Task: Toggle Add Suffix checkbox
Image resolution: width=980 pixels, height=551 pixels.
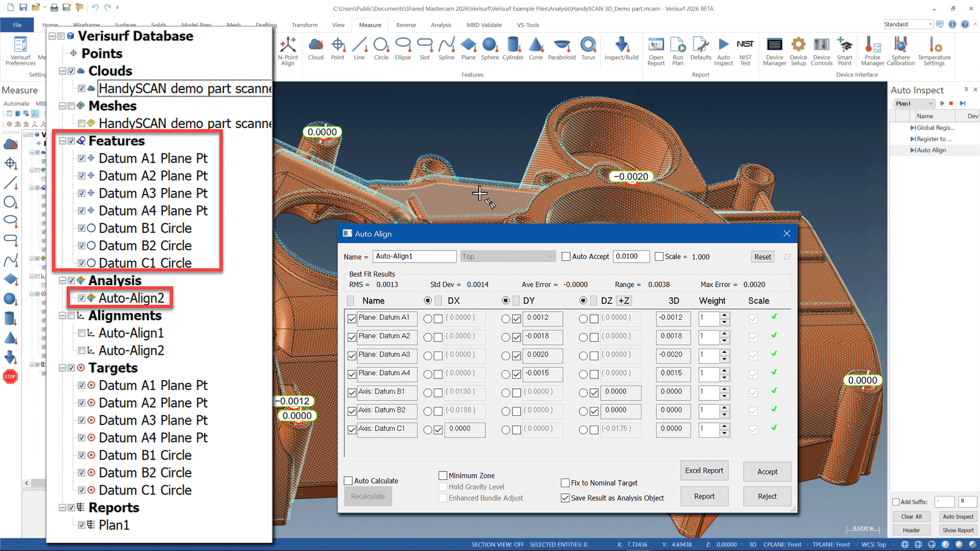Action: click(x=896, y=502)
